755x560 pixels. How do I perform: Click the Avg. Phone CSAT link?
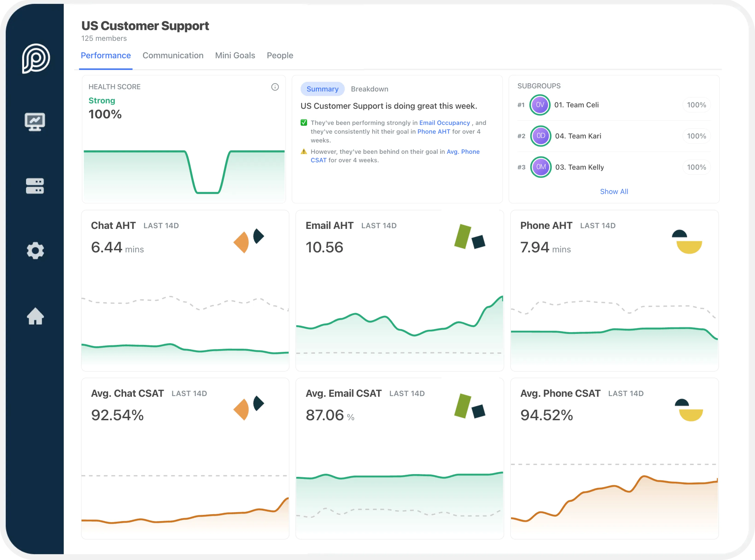tap(463, 152)
